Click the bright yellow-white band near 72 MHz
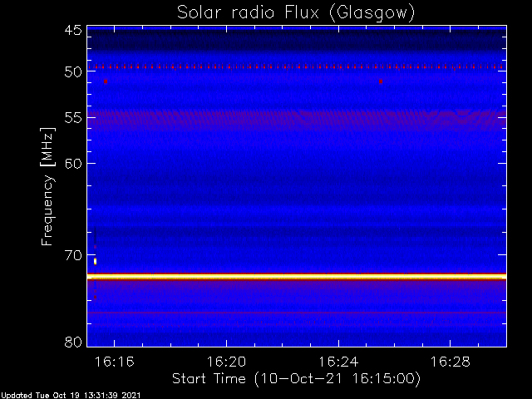Image resolution: width=532 pixels, height=399 pixels. pos(297,277)
